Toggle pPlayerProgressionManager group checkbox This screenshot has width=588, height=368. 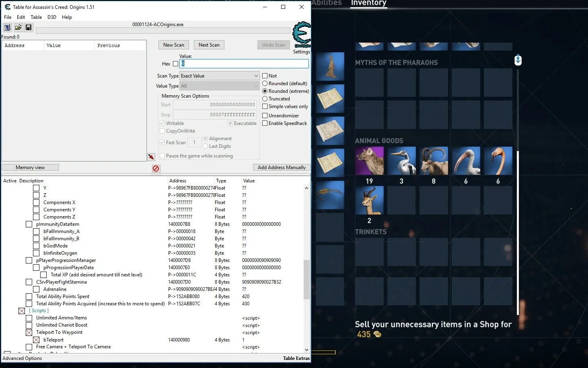pos(29,260)
